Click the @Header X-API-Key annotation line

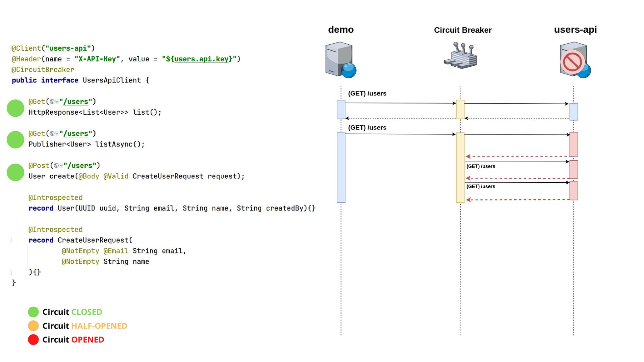coord(126,59)
